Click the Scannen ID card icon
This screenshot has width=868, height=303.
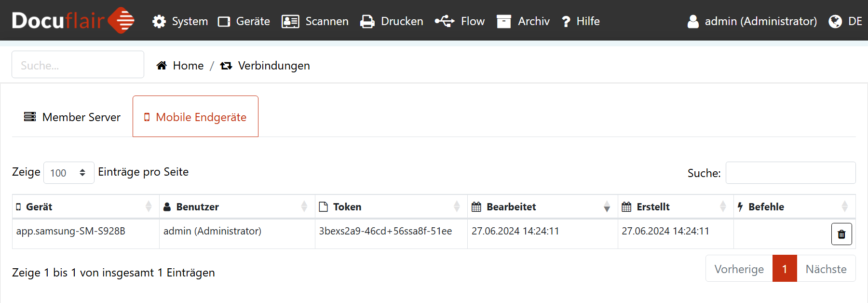[290, 21]
